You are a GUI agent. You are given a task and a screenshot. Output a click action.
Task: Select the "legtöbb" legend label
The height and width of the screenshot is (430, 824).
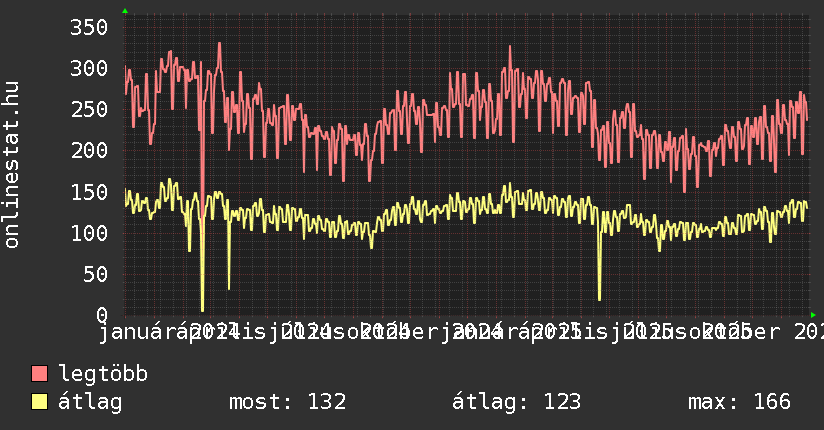point(103,374)
